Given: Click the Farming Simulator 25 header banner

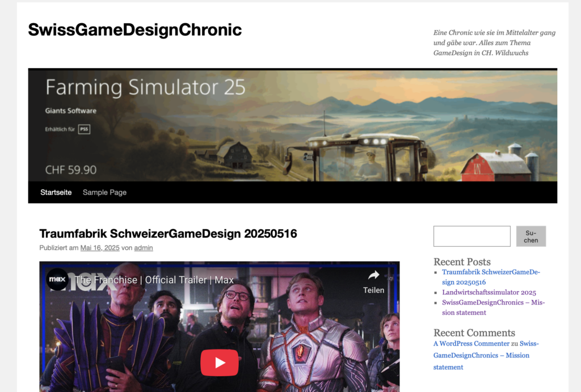Looking at the screenshot, I should [293, 125].
